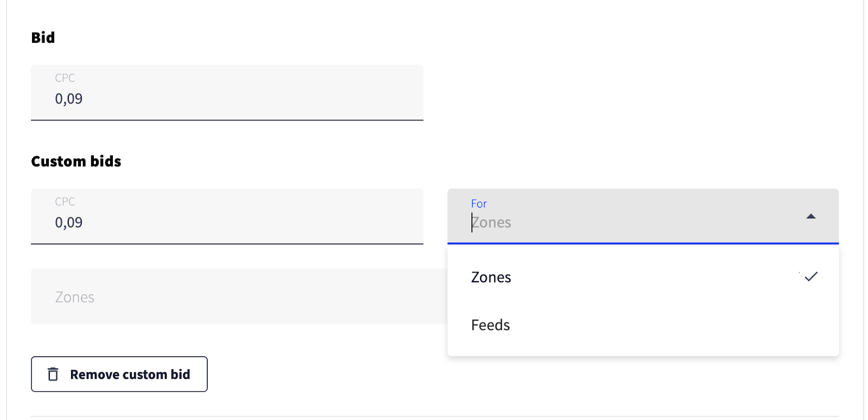Click the trash icon on Remove custom bid
The height and width of the screenshot is (420, 868).
click(x=53, y=374)
